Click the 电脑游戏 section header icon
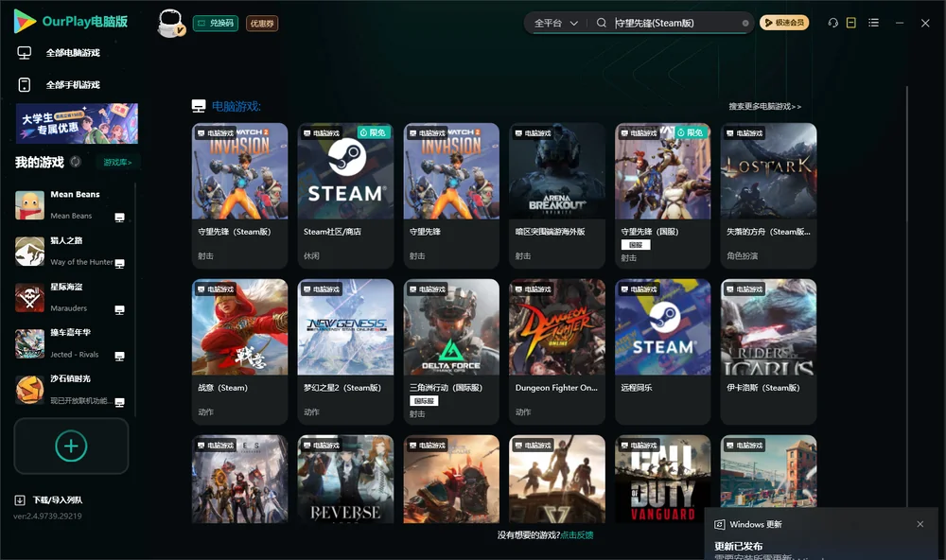Screen dimensions: 946x560 pos(199,106)
